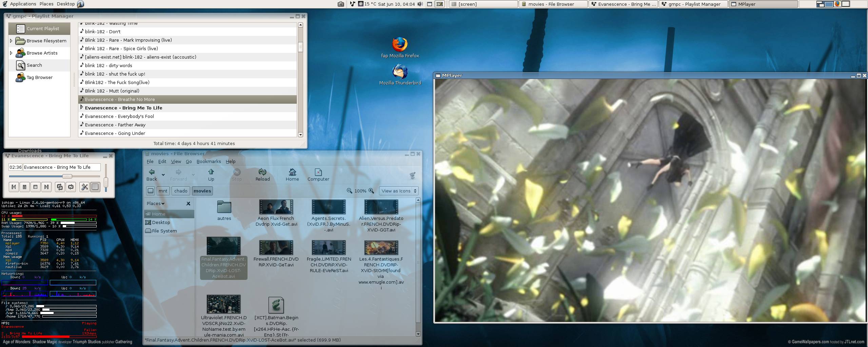This screenshot has height=347, width=868.
Task: Close the Places side pane
Action: pyautogui.click(x=188, y=204)
